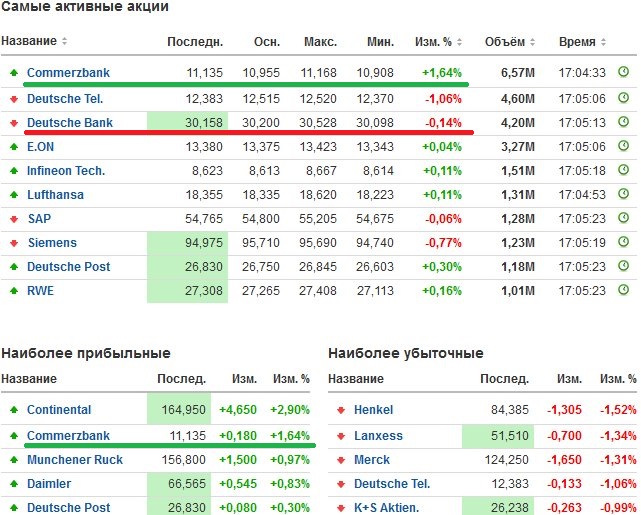
Task: Click green up arrow beside Daimler
Action: click(x=14, y=484)
